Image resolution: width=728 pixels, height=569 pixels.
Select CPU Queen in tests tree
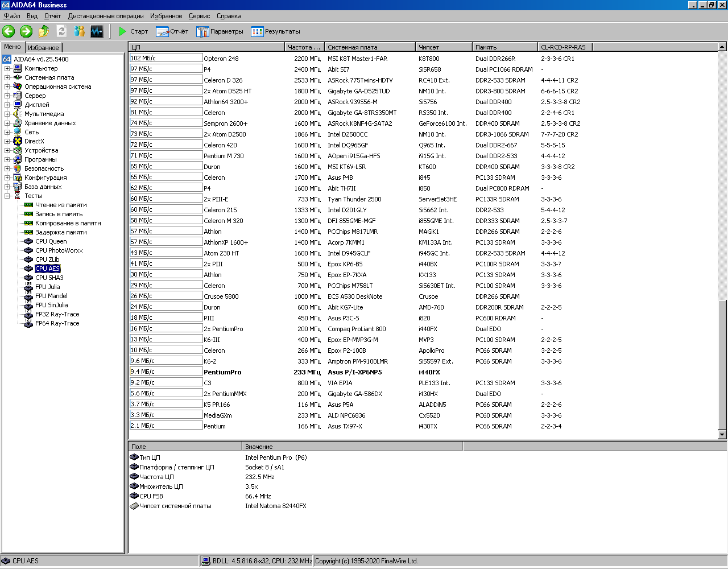(x=51, y=241)
